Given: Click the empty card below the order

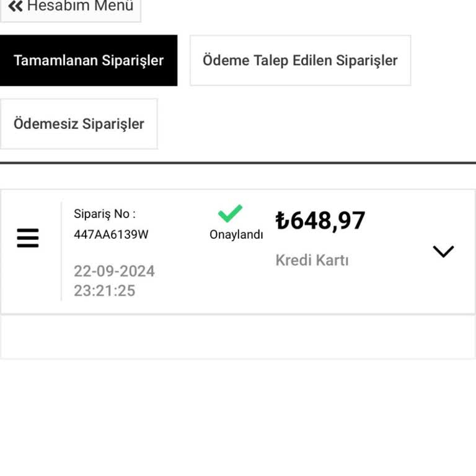Looking at the screenshot, I should [238, 337].
